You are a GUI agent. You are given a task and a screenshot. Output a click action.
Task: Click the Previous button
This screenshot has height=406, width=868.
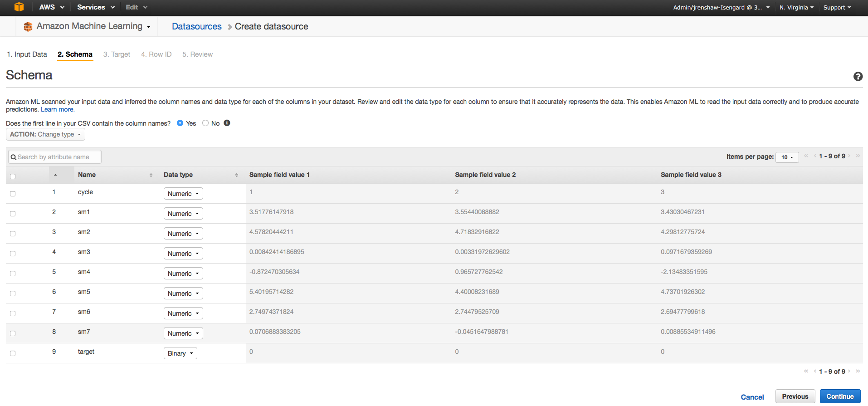pyautogui.click(x=795, y=396)
